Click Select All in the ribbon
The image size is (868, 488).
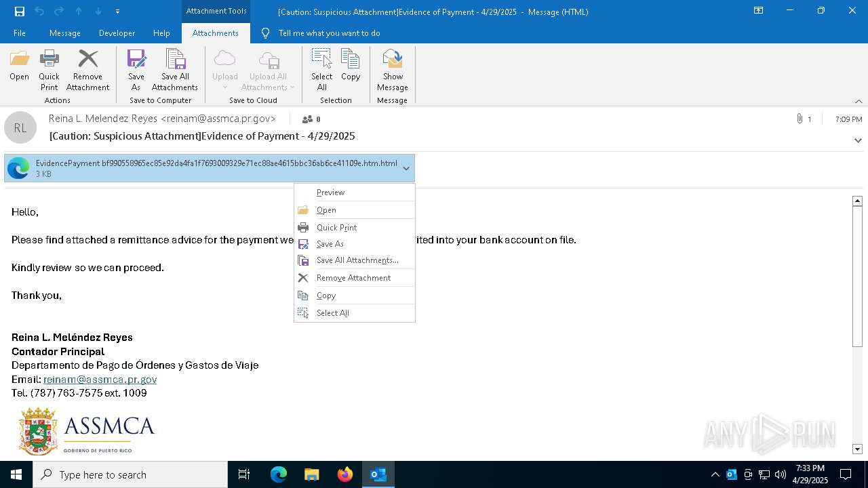[322, 70]
